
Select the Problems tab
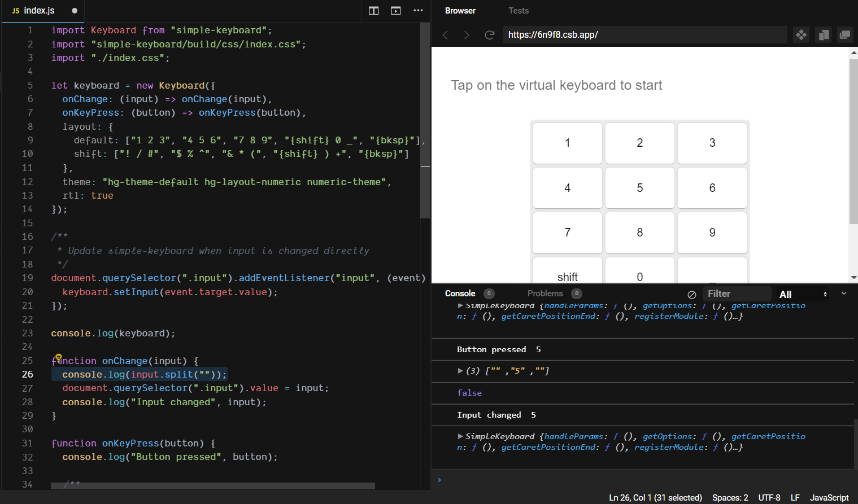(x=545, y=293)
